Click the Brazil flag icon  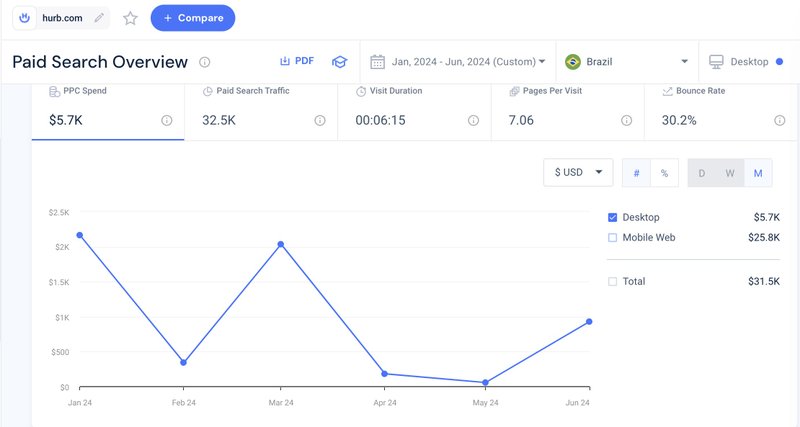pos(573,62)
